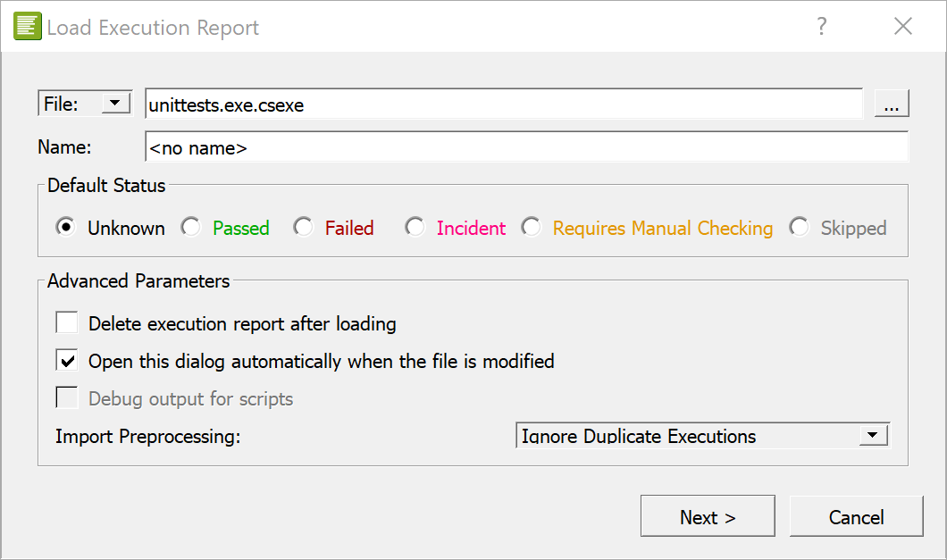The width and height of the screenshot is (947, 560).
Task: Cancel the execution report loading
Action: 856,516
